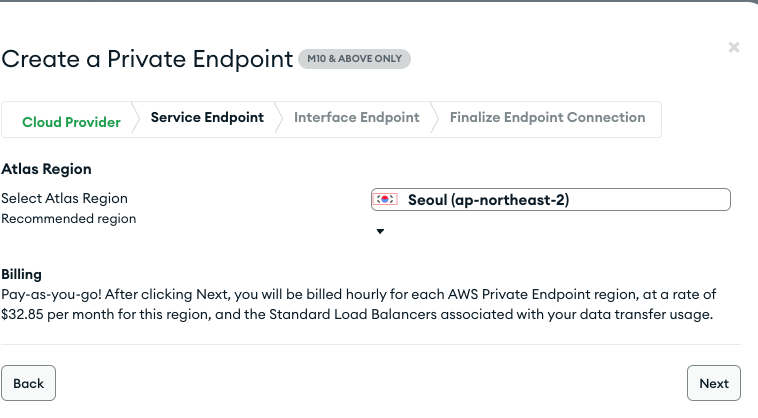This screenshot has width=758, height=418.
Task: Click the Back button
Action: coord(29,383)
